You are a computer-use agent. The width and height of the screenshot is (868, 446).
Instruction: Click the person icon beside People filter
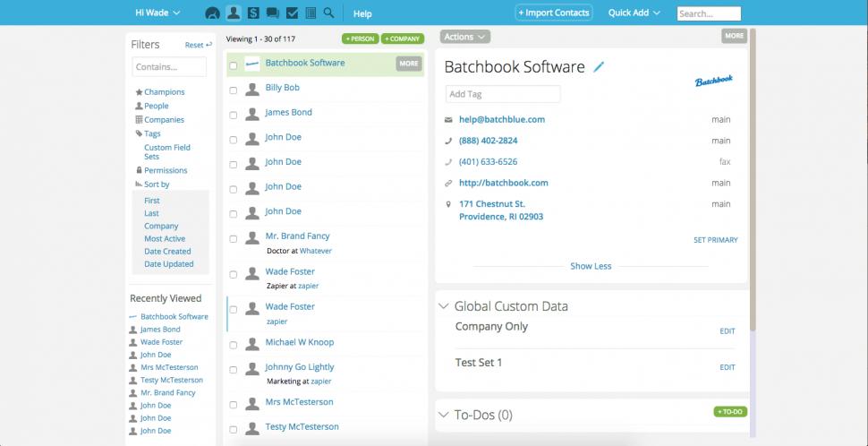point(139,106)
